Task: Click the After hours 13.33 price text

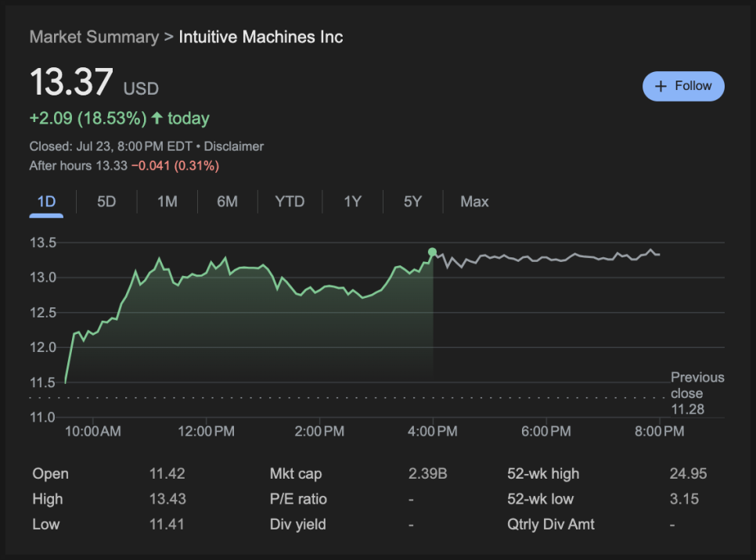Action: (78, 166)
